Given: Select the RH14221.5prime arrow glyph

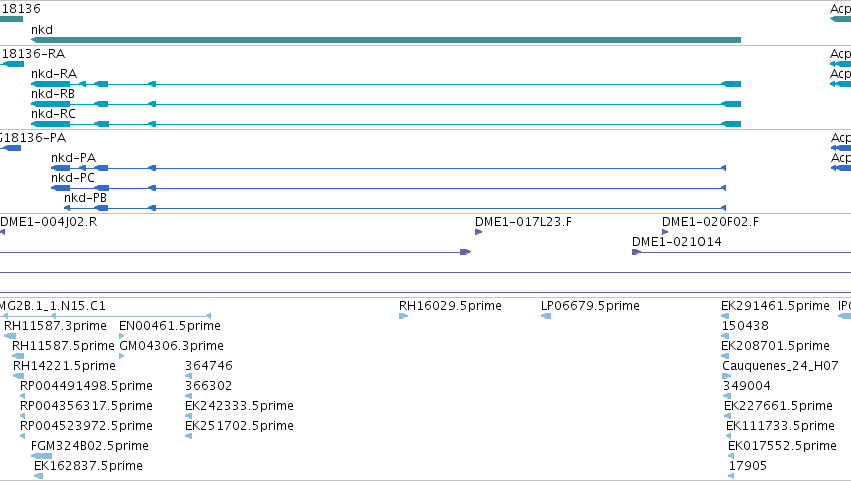Looking at the screenshot, I should click(18, 376).
